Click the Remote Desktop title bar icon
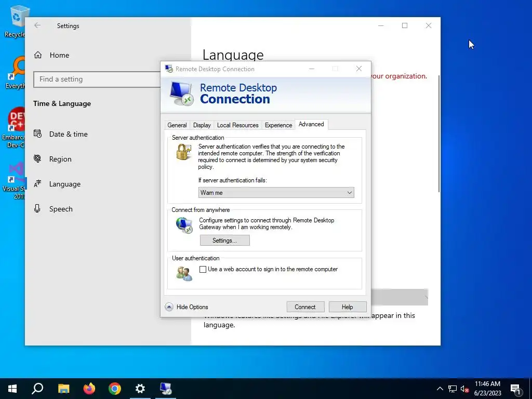The image size is (532, 399). tap(169, 69)
